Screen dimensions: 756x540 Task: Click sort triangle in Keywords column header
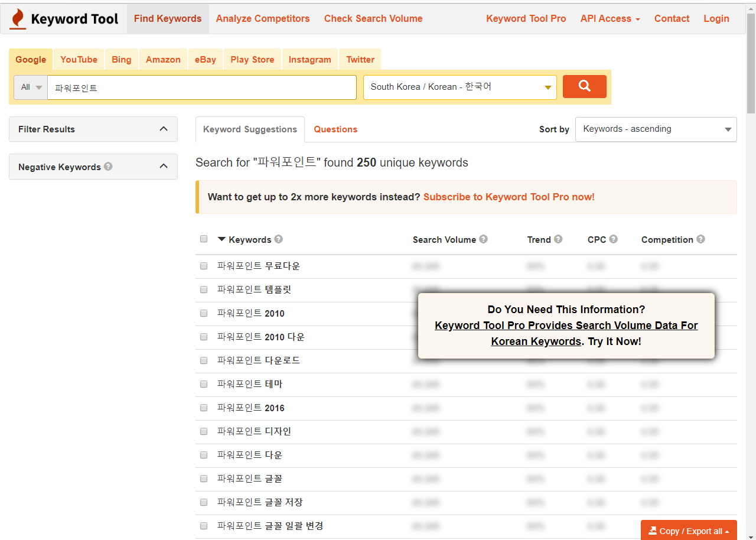click(222, 239)
